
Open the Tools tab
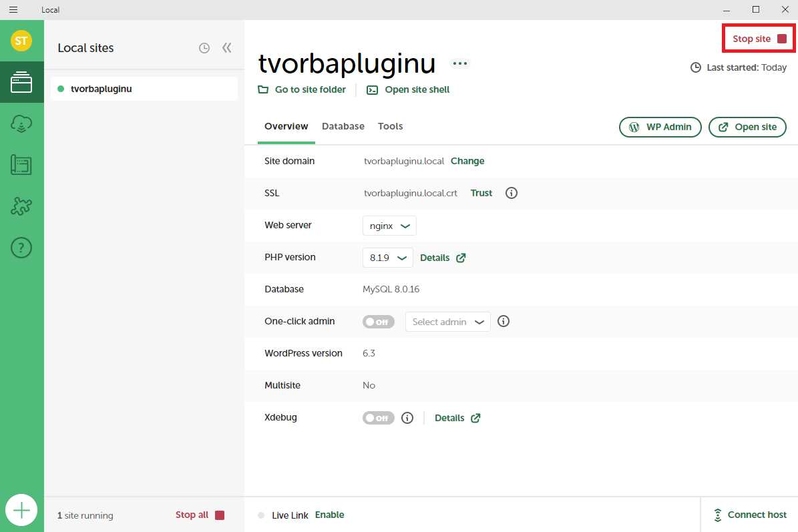click(x=390, y=126)
